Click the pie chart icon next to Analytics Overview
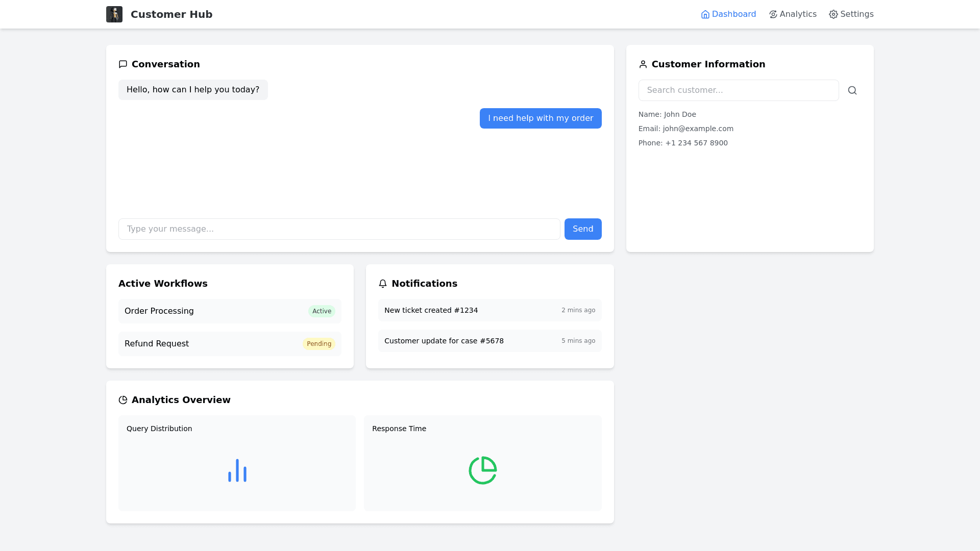980x551 pixels. pos(122,400)
